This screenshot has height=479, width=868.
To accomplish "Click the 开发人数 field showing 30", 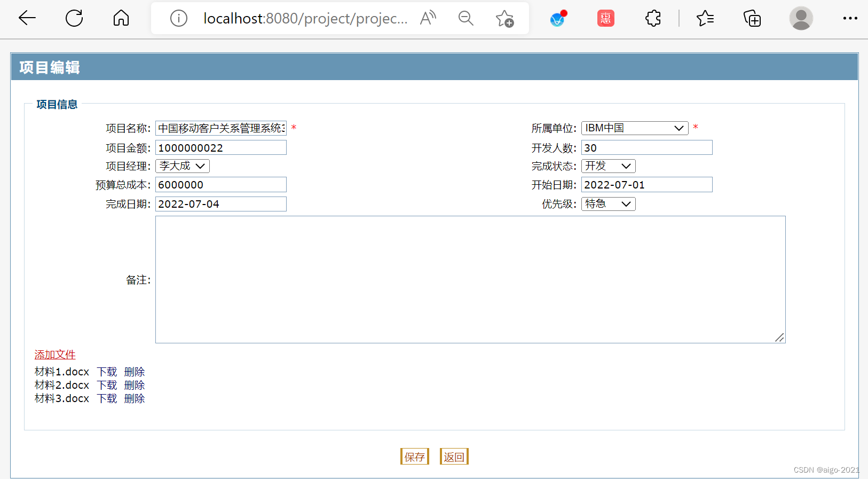I will coord(647,147).
